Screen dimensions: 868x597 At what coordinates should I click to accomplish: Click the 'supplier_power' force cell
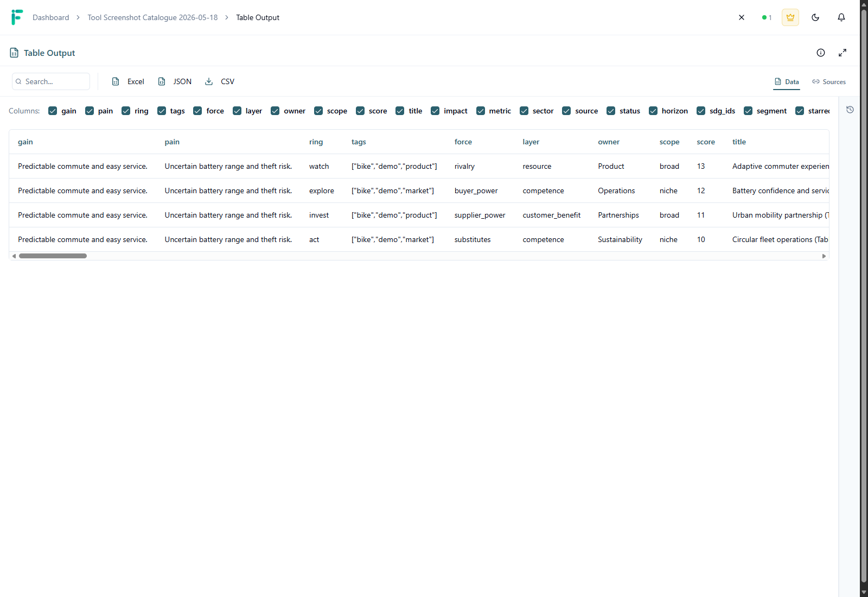[480, 215]
